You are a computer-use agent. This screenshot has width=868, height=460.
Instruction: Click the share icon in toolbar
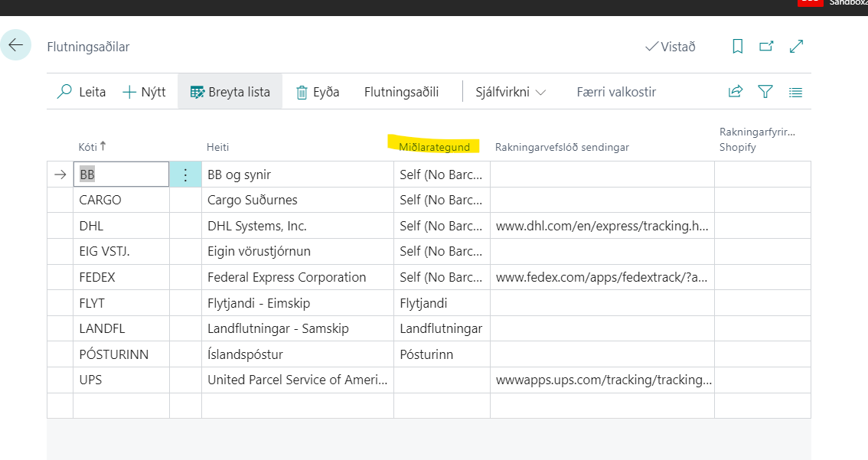click(x=736, y=92)
